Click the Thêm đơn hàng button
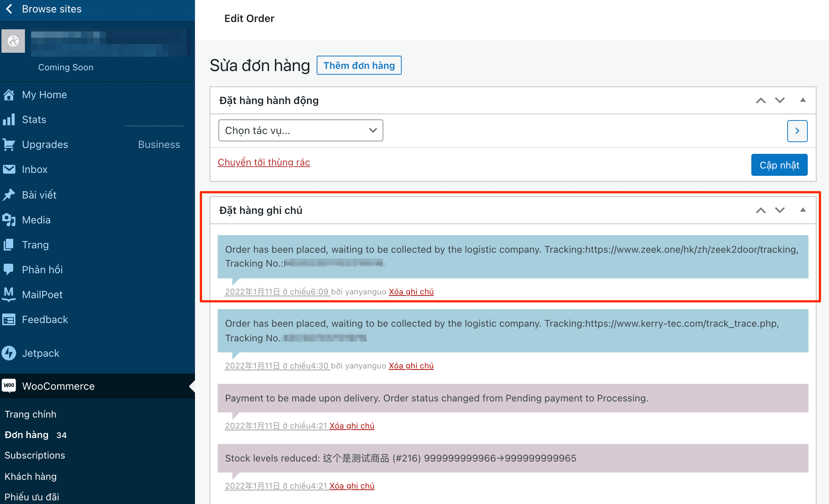829x504 pixels. click(x=359, y=65)
